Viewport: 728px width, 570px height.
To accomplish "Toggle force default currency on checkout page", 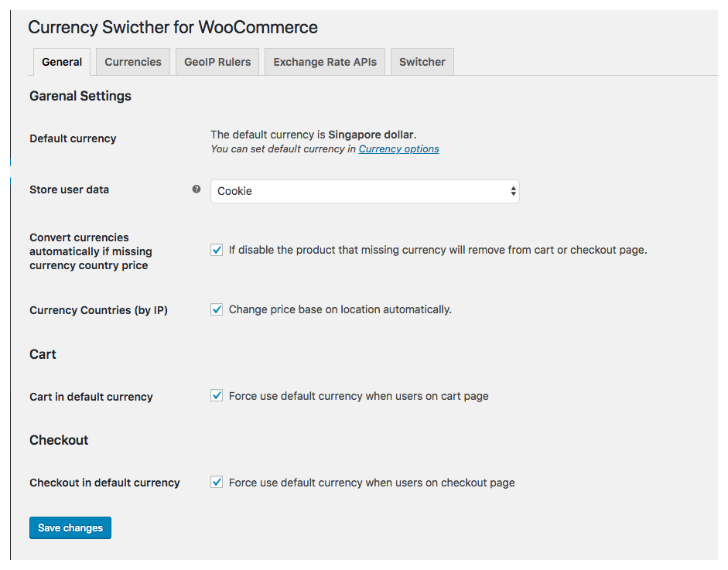I will click(x=217, y=482).
